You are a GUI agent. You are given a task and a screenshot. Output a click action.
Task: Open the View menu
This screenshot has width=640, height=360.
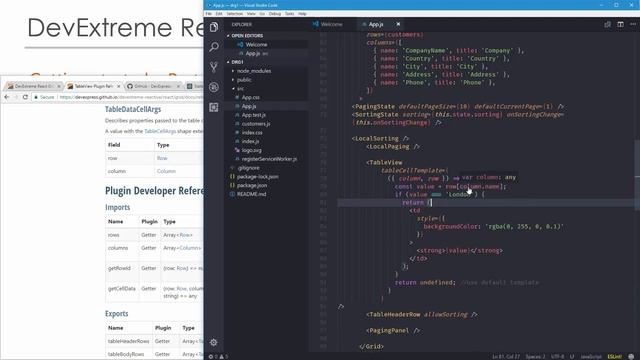coord(251,14)
